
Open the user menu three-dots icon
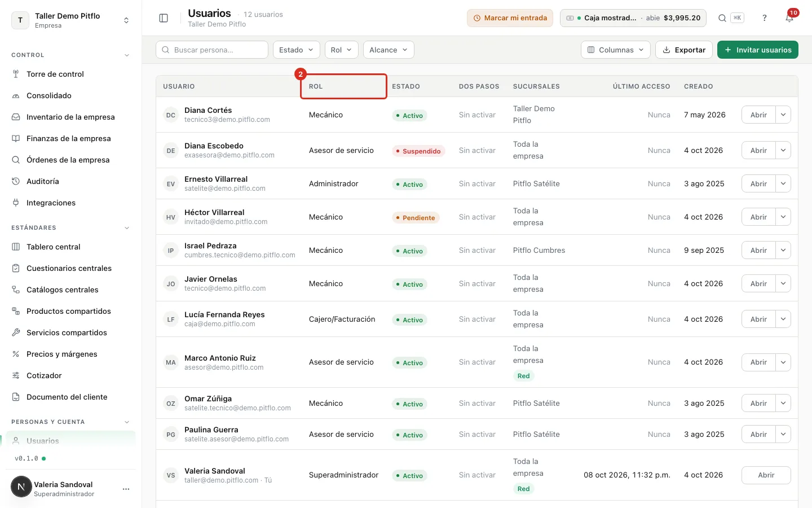(x=126, y=489)
